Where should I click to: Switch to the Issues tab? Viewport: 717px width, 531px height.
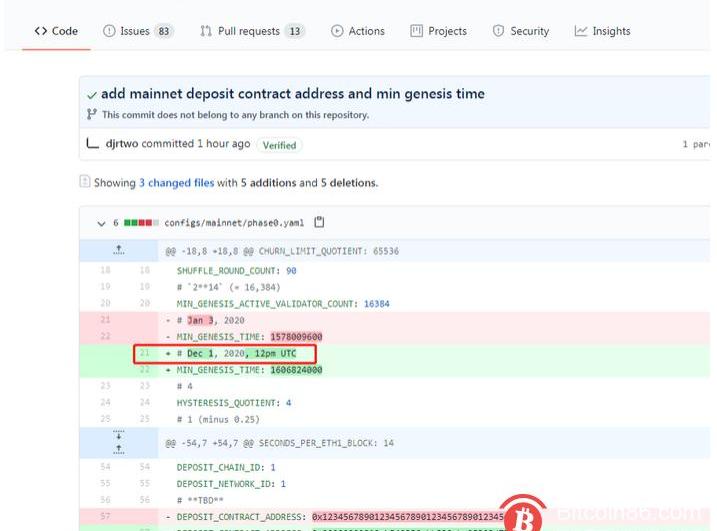[138, 31]
